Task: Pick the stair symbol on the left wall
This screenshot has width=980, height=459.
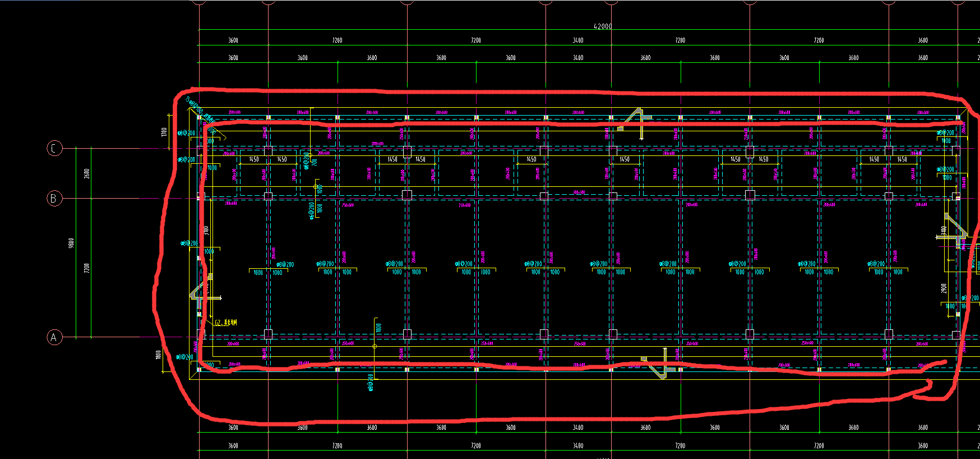Action: click(x=205, y=291)
